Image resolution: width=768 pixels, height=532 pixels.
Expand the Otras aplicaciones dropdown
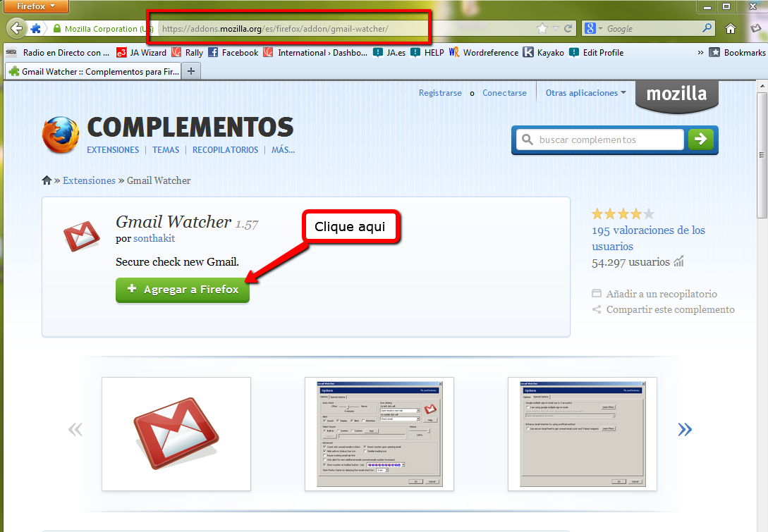pyautogui.click(x=585, y=93)
